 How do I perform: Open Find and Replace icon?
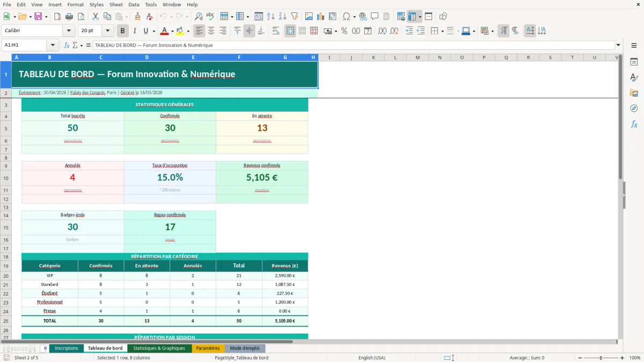[199, 17]
